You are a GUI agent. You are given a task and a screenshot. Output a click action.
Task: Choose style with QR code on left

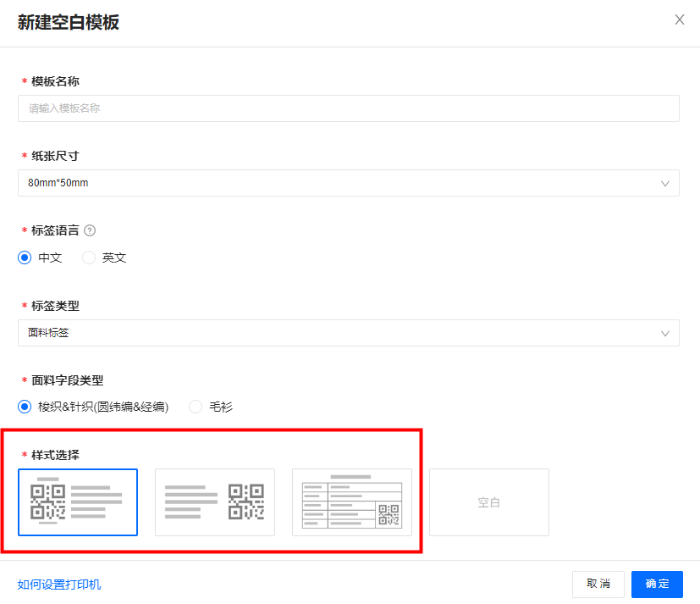point(78,502)
